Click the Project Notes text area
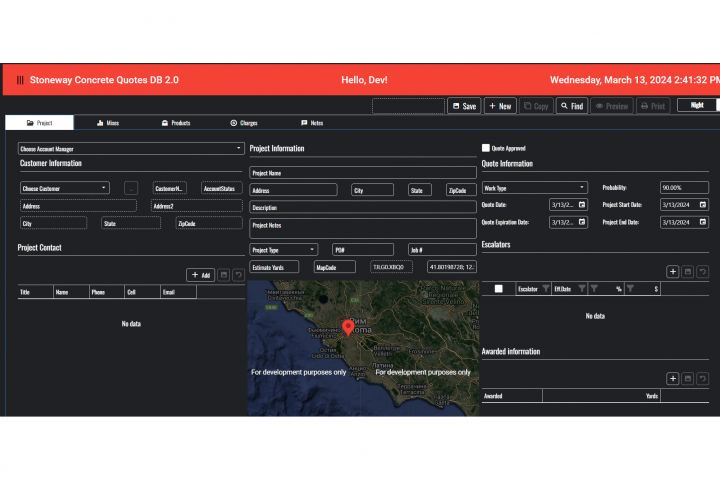 (x=363, y=228)
